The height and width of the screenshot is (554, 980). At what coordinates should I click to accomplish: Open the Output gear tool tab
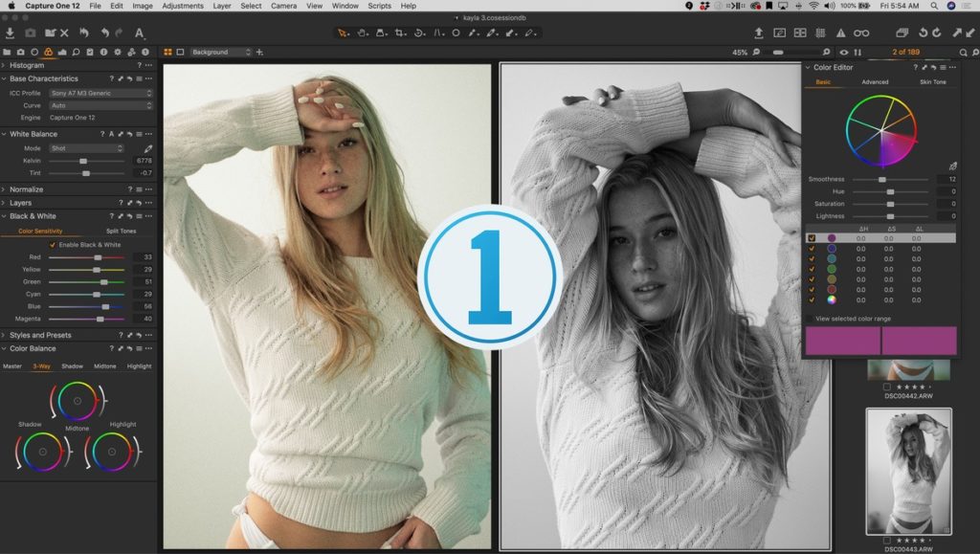point(118,53)
